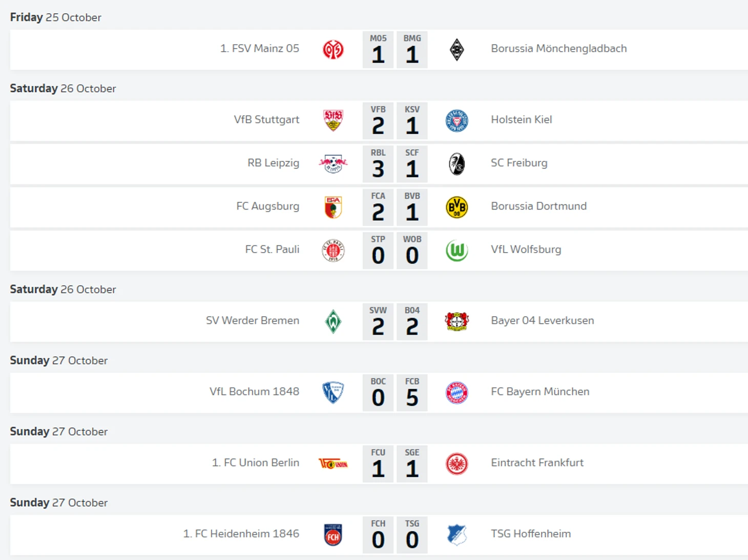The image size is (748, 560).
Task: Open the 1. FC Union Berlin link
Action: pyautogui.click(x=255, y=463)
